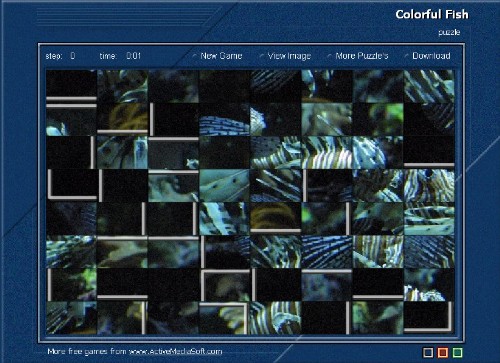The width and height of the screenshot is (500, 363).
Task: Select the dark tile with bottom-right frame corner
Action: pyautogui.click(x=429, y=318)
